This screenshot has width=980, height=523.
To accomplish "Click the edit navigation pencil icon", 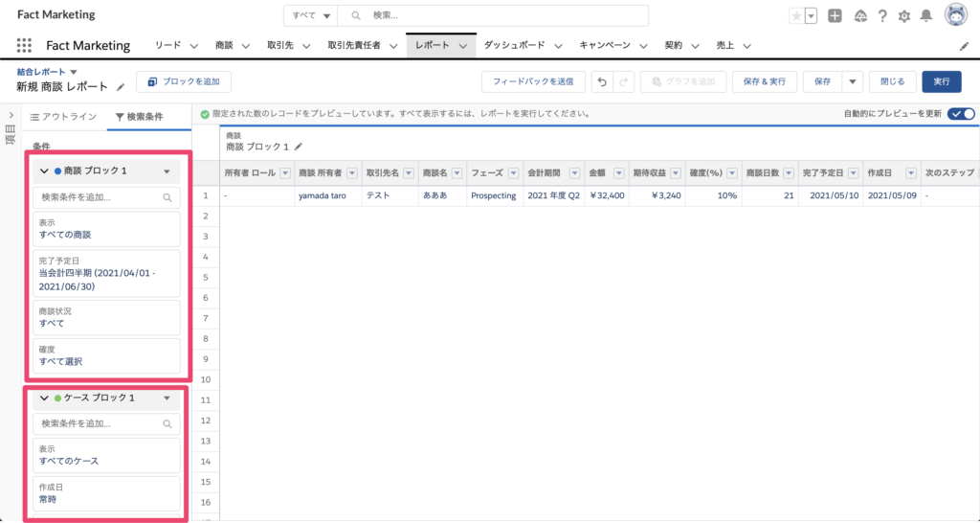I will 965,46.
